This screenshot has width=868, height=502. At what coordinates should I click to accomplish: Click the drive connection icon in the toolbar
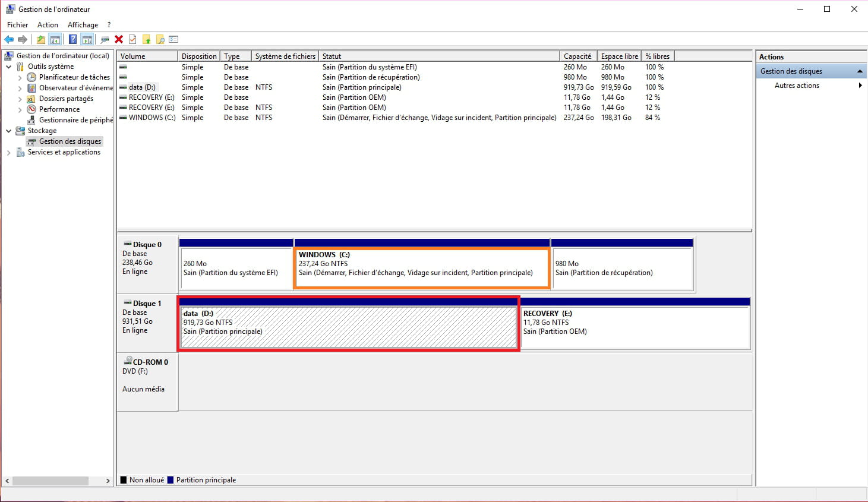tap(105, 40)
